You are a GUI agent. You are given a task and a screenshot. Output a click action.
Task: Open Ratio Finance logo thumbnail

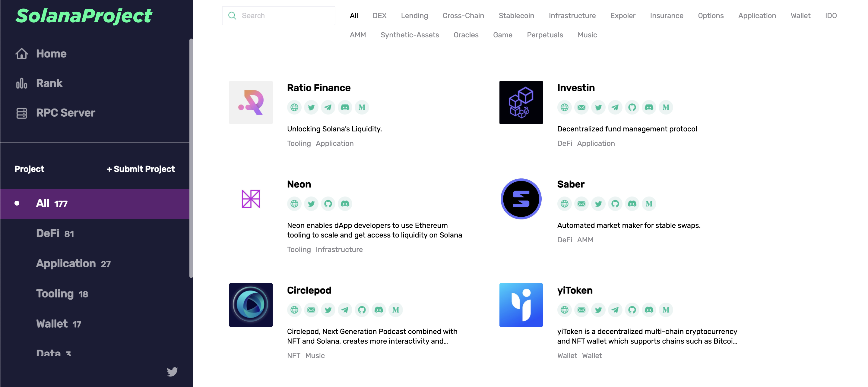click(x=251, y=102)
